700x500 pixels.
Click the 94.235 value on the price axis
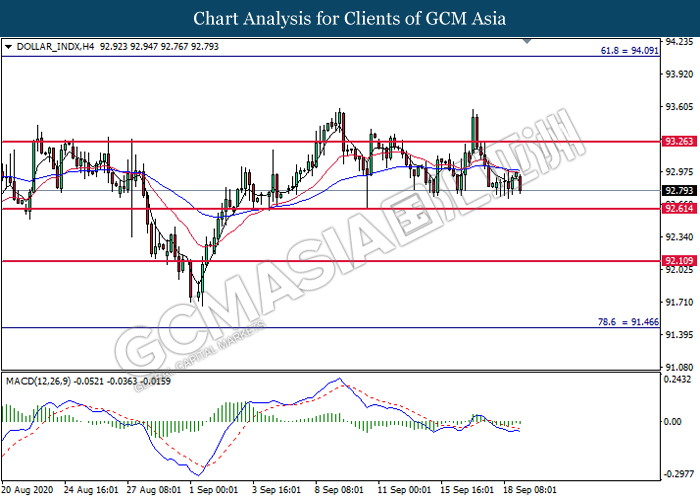pos(679,42)
